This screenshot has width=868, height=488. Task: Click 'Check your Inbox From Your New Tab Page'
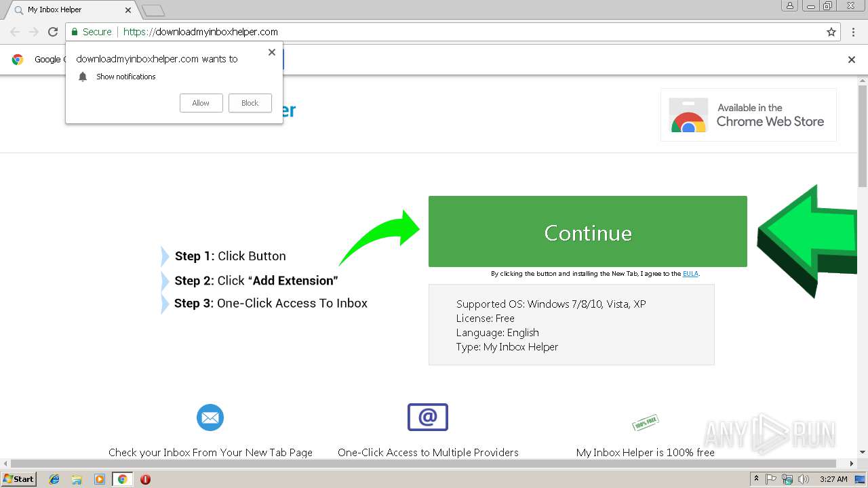(210, 452)
